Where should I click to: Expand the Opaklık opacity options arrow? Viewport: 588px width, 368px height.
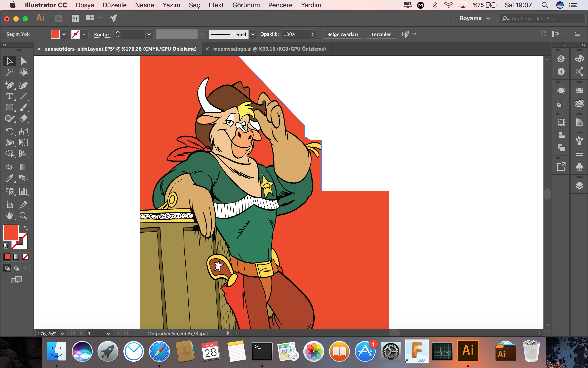pos(313,34)
